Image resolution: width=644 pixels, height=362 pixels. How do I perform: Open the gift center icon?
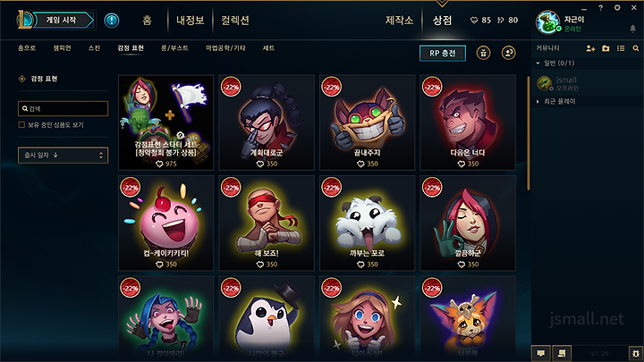(483, 53)
